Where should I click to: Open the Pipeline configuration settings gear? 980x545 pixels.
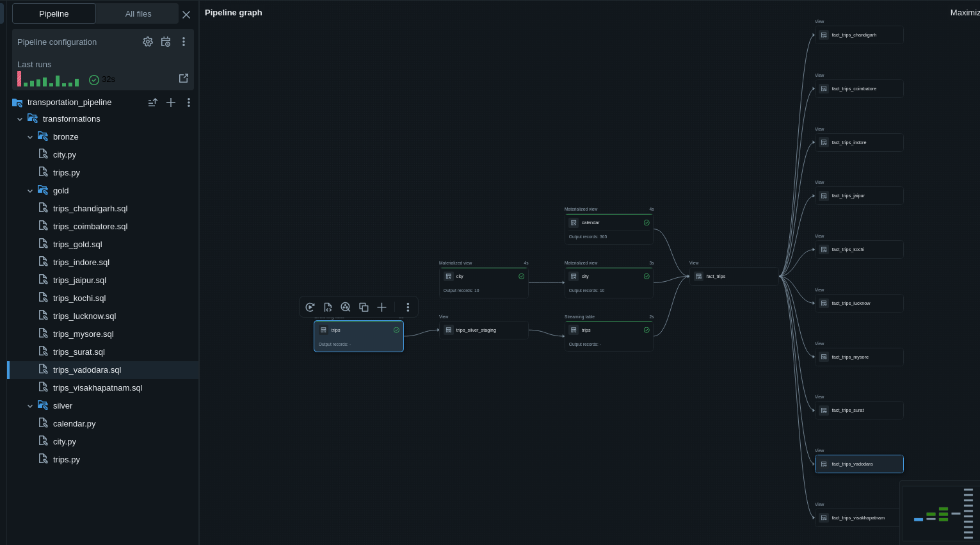click(148, 41)
